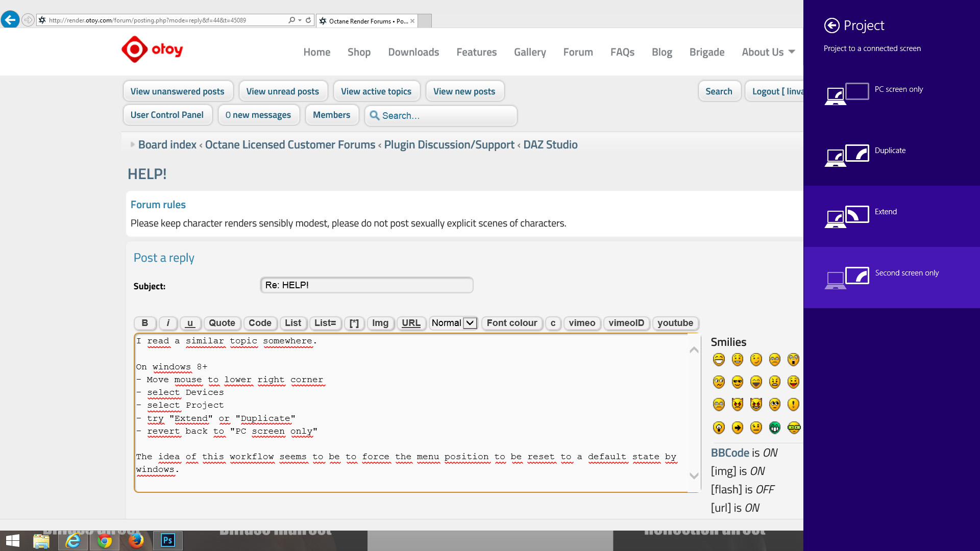Open DAZ Studio breadcrumb link

click(x=550, y=145)
